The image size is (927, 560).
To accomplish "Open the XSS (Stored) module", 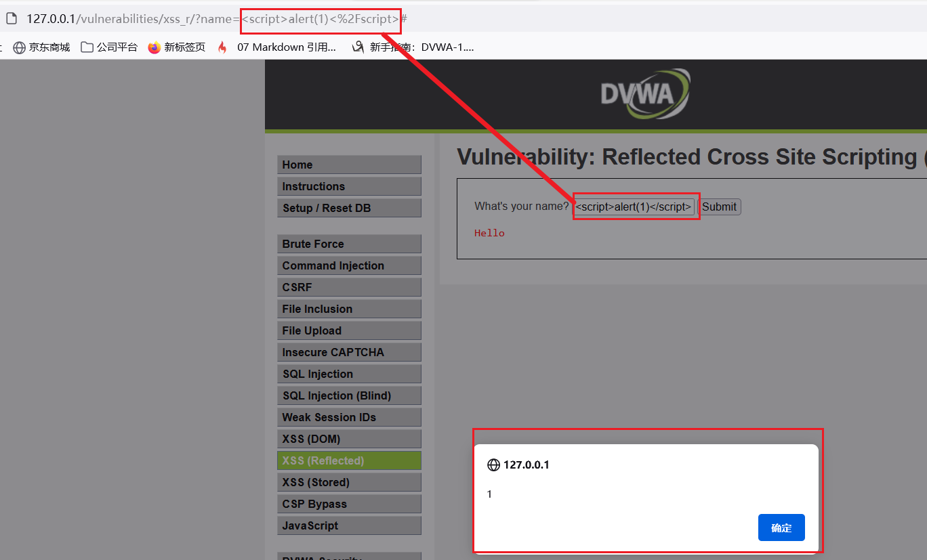I will [349, 482].
